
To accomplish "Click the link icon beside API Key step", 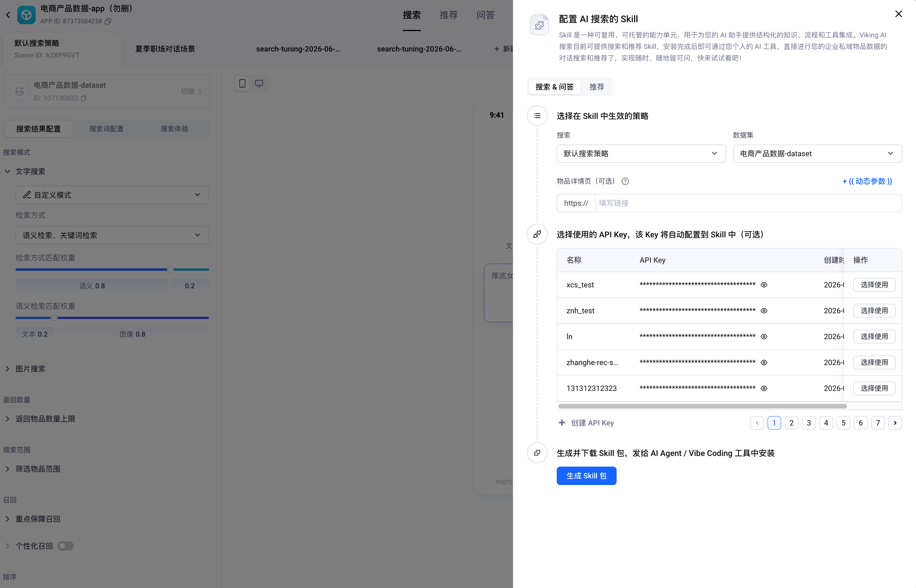I will [x=537, y=234].
